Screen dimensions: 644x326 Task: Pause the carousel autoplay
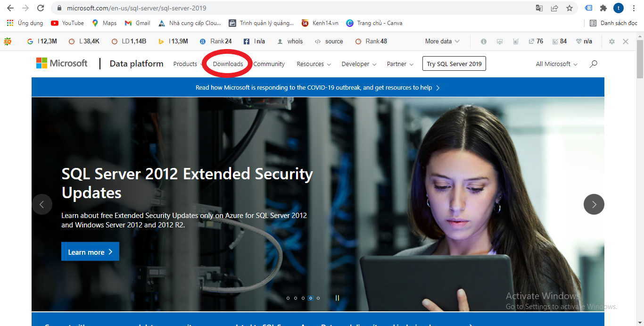click(337, 298)
